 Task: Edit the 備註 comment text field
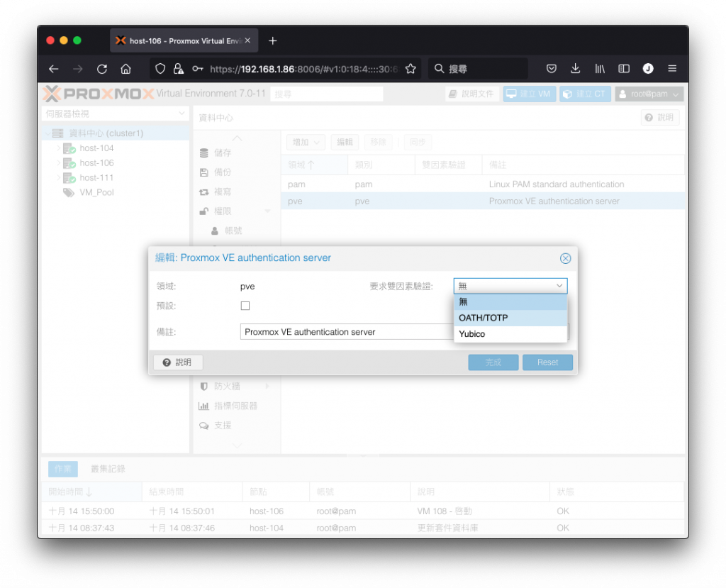coord(347,332)
